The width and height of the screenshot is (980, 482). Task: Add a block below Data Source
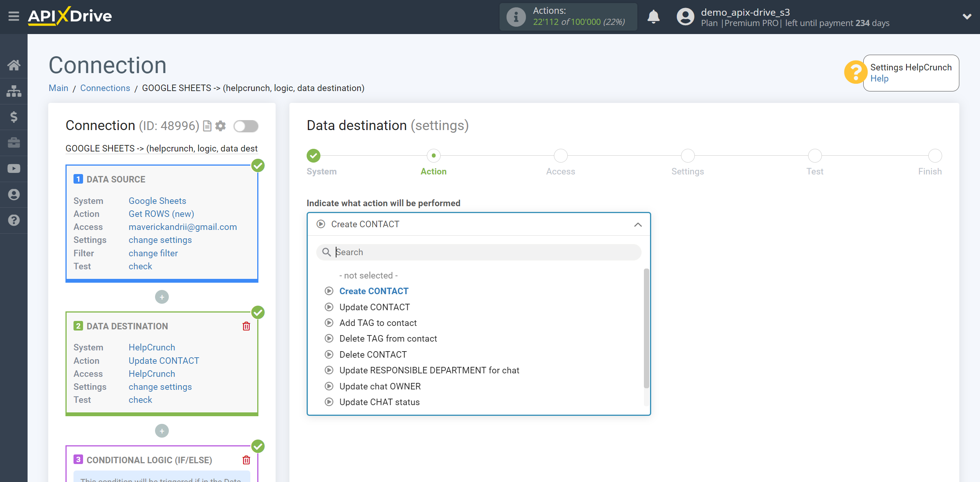click(162, 297)
